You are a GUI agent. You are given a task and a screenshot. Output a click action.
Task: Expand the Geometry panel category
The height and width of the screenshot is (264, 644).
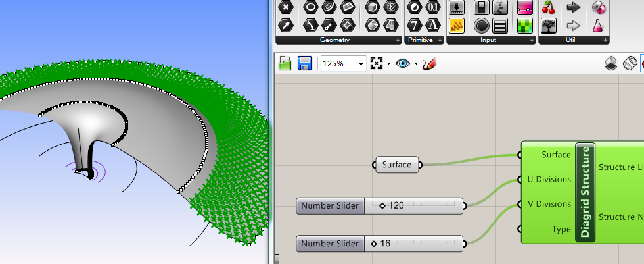398,40
